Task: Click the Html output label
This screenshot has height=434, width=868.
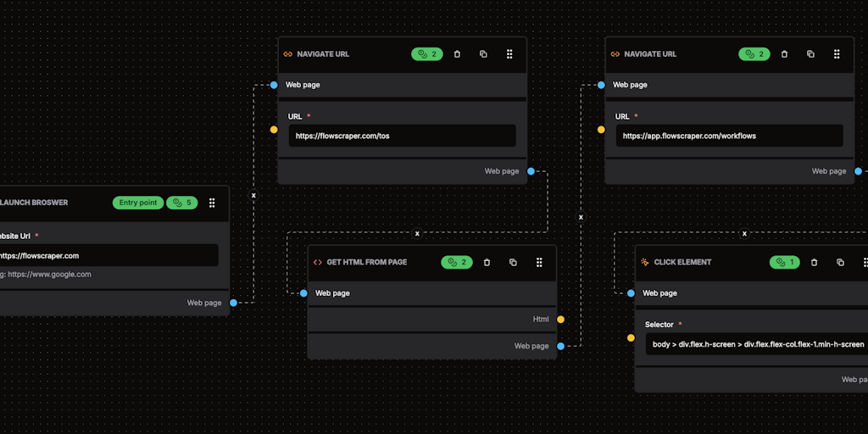Action: [541, 320]
